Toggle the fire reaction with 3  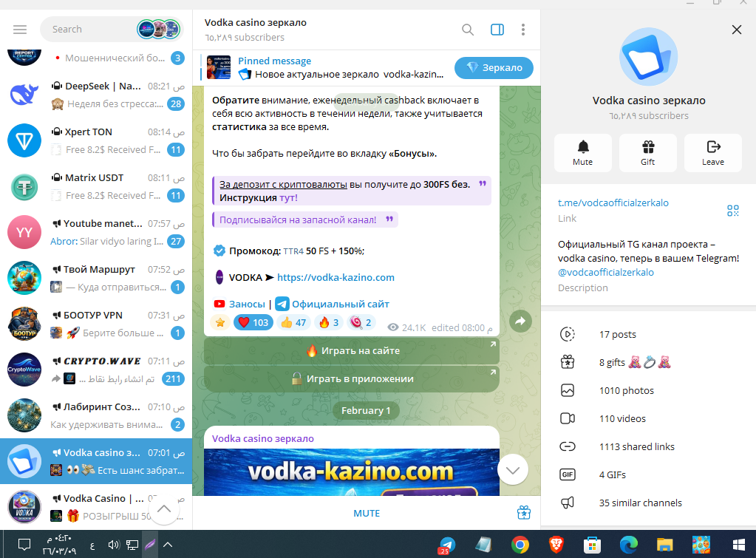point(328,322)
